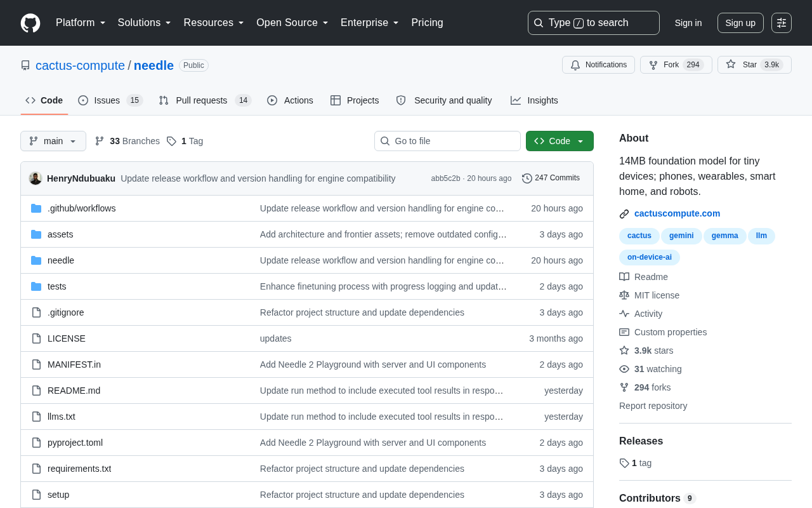Expand the Resources menu
The height and width of the screenshot is (508, 812).
(x=214, y=23)
